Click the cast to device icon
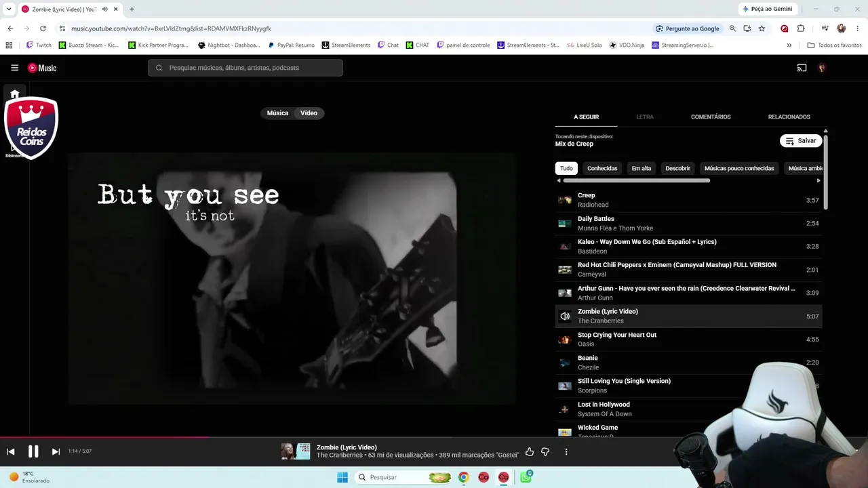868x488 pixels. click(x=802, y=68)
